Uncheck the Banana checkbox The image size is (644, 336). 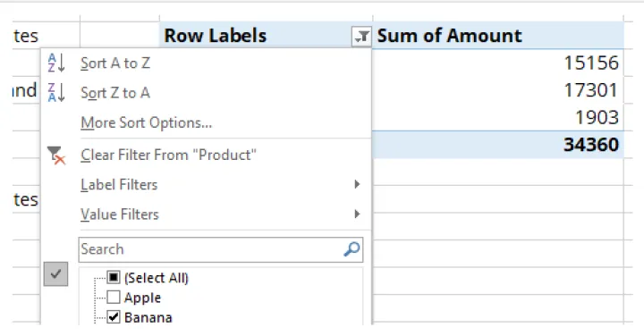click(114, 316)
